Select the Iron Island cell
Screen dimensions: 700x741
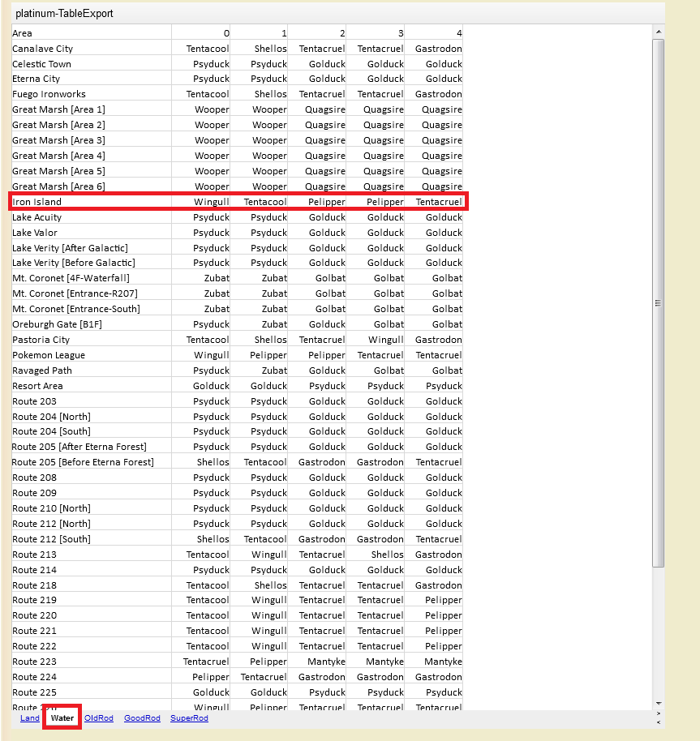(91, 202)
